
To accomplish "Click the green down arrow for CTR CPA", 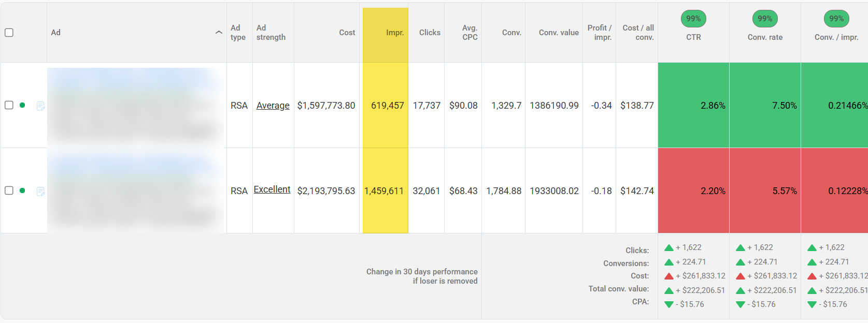I will [x=669, y=304].
